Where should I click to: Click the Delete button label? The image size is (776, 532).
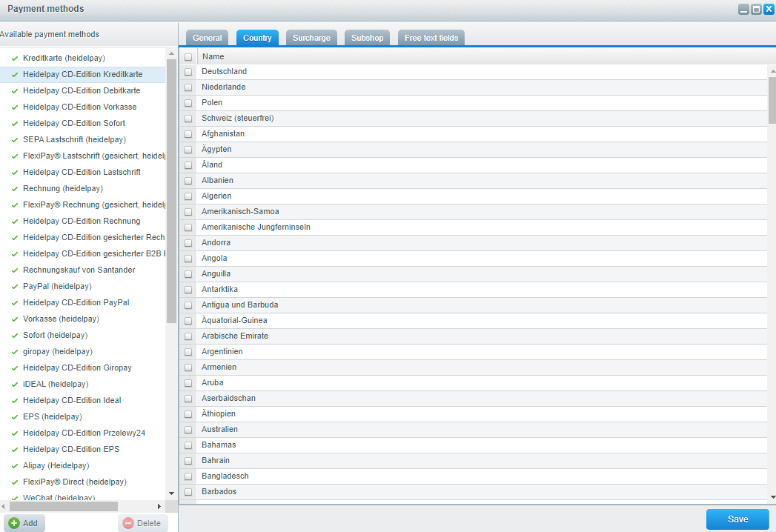148,523
